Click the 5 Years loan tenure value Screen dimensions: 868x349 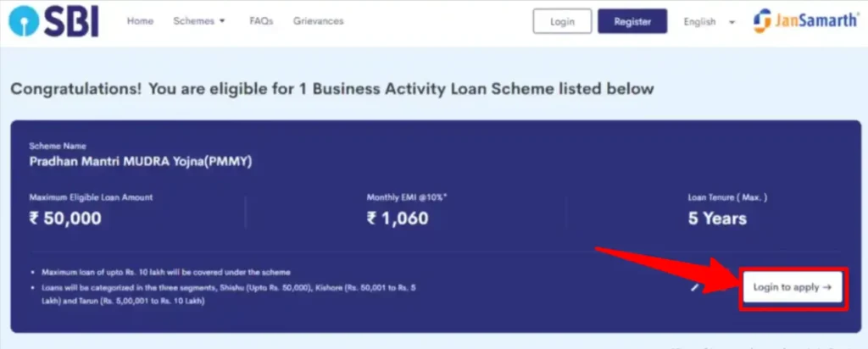pyautogui.click(x=717, y=218)
